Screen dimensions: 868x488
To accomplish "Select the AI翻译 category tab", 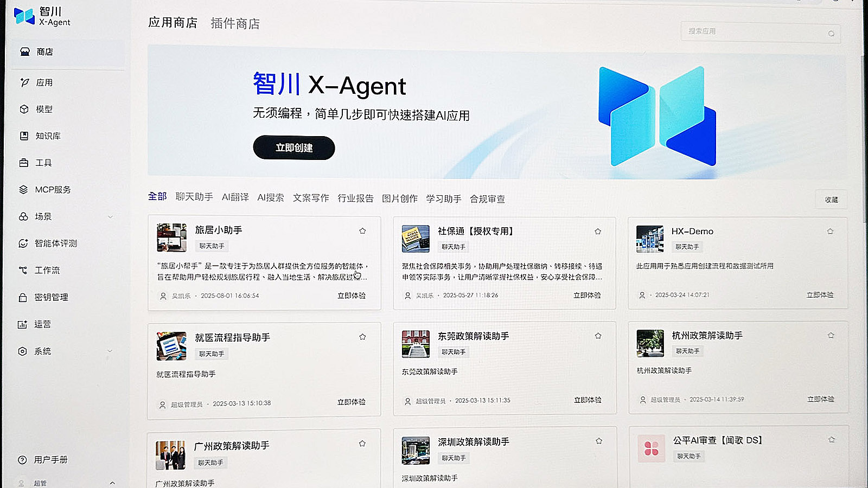I will point(235,197).
